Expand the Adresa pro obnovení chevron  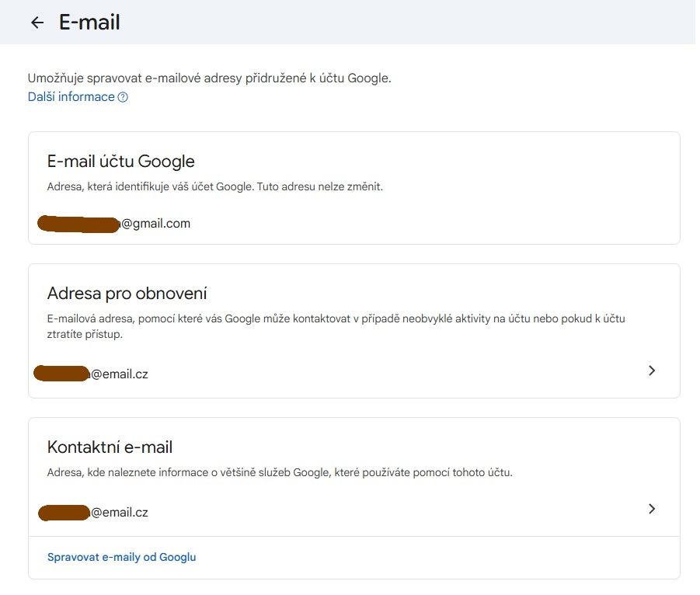coord(652,371)
